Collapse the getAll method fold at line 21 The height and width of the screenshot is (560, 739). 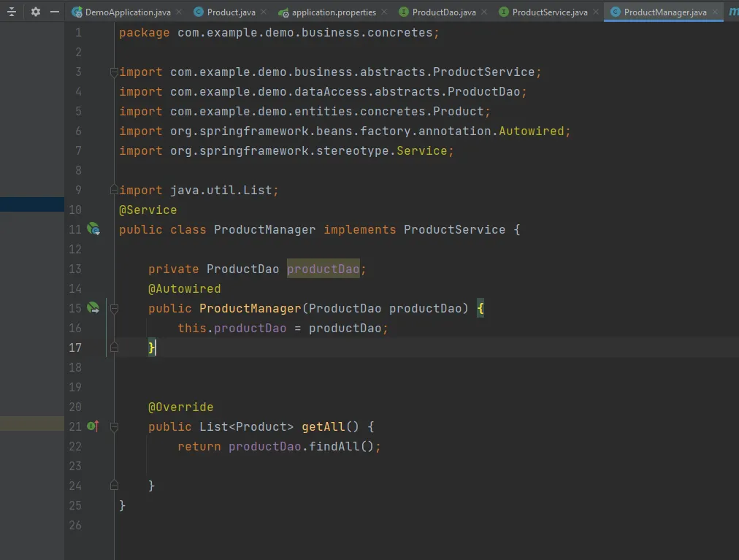[x=114, y=427]
